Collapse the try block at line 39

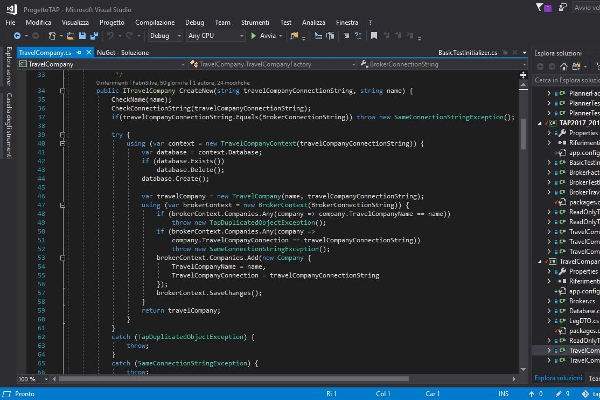(62, 135)
